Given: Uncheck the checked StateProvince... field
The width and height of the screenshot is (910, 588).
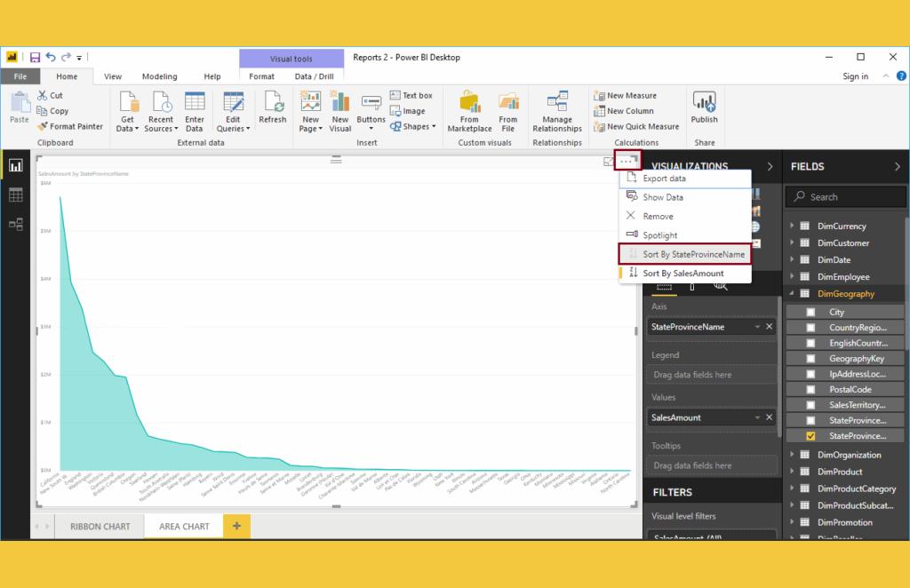Looking at the screenshot, I should (810, 436).
